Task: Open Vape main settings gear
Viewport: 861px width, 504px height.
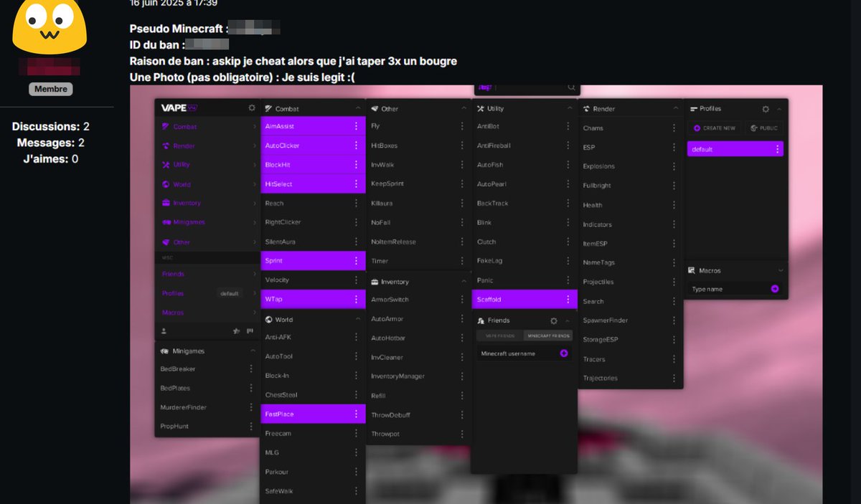Action: pyautogui.click(x=251, y=108)
